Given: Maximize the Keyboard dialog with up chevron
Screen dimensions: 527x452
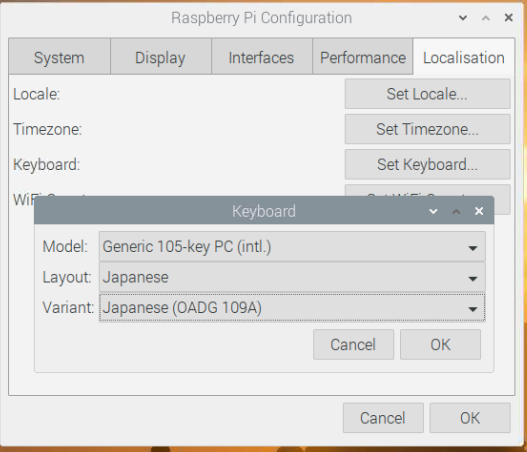Looking at the screenshot, I should (x=456, y=211).
